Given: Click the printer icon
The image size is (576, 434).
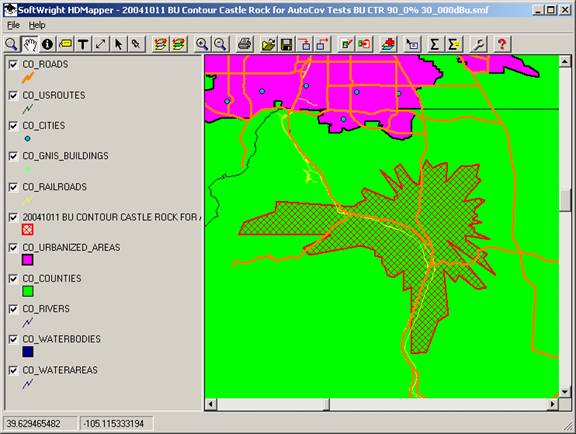Looking at the screenshot, I should pos(244,44).
